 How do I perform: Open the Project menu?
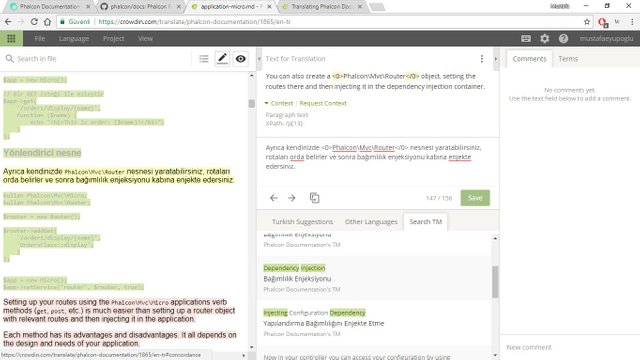click(113, 38)
